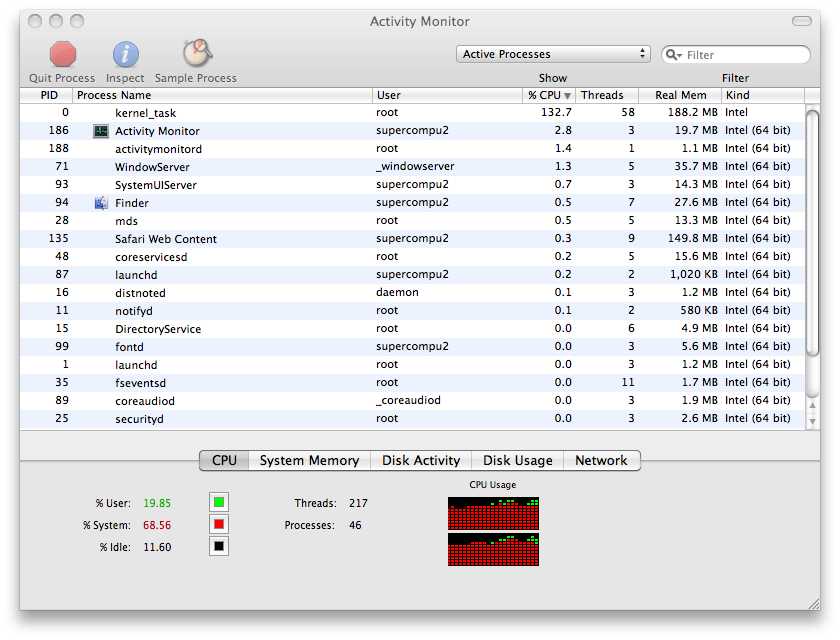This screenshot has height=640, width=840.
Task: Sort by Real Mem column header
Action: coord(680,95)
